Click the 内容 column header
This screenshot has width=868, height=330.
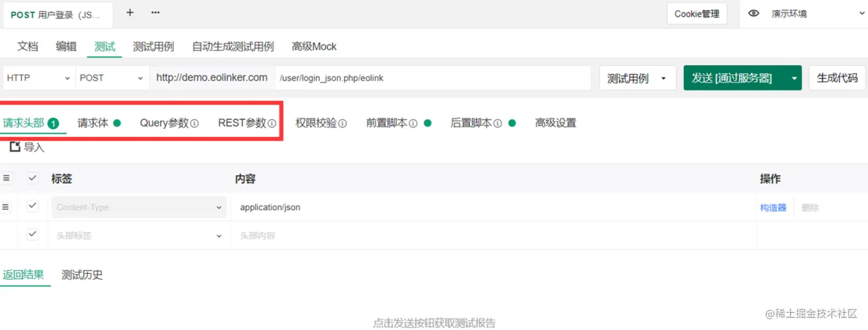pyautogui.click(x=245, y=179)
